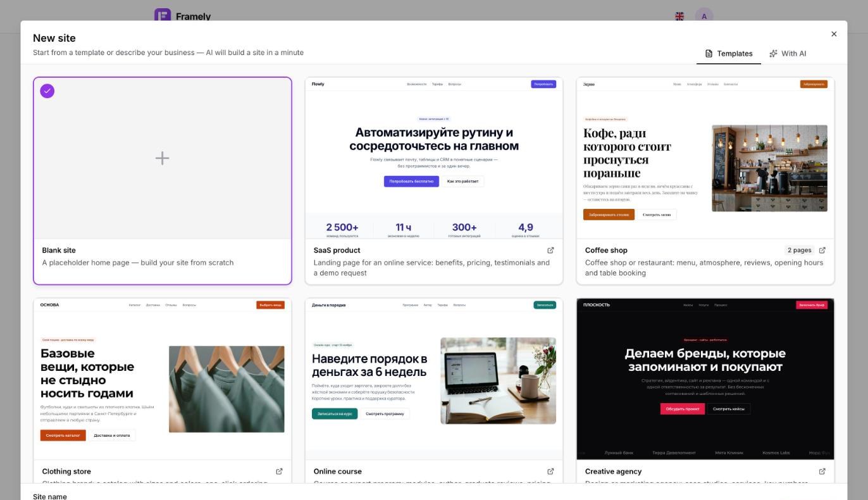Switch to the Templates tab
This screenshot has width=868, height=500.
tap(729, 54)
